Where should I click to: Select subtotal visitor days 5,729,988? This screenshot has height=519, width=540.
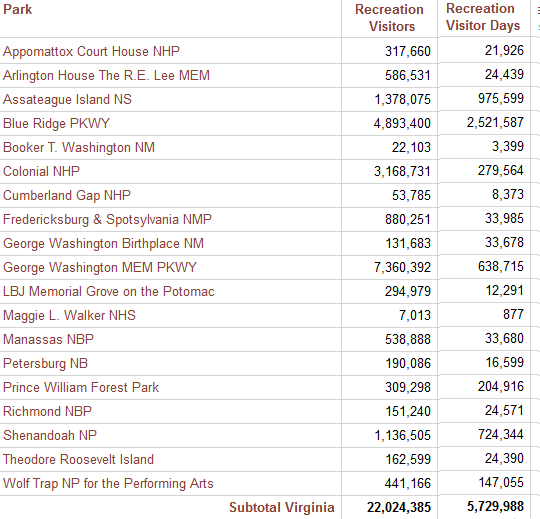tap(495, 507)
